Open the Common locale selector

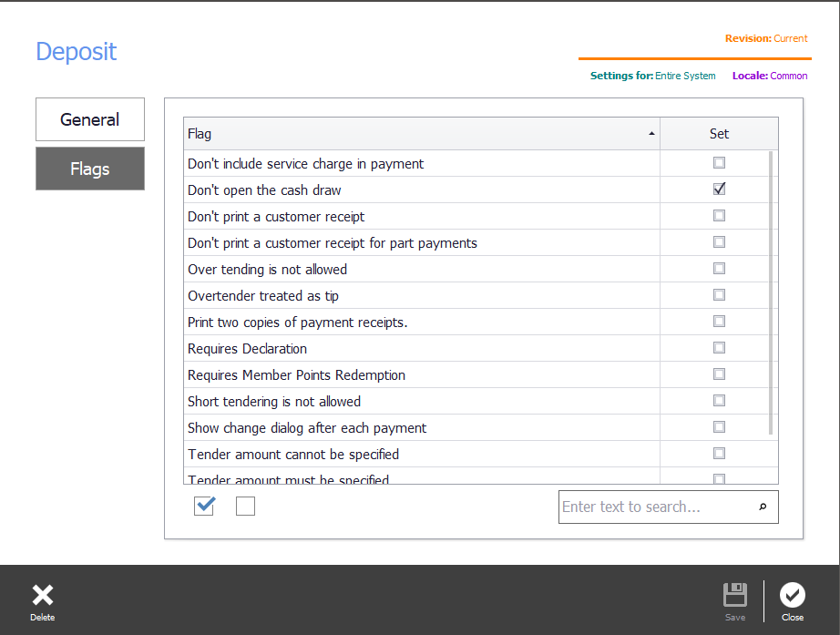click(788, 76)
